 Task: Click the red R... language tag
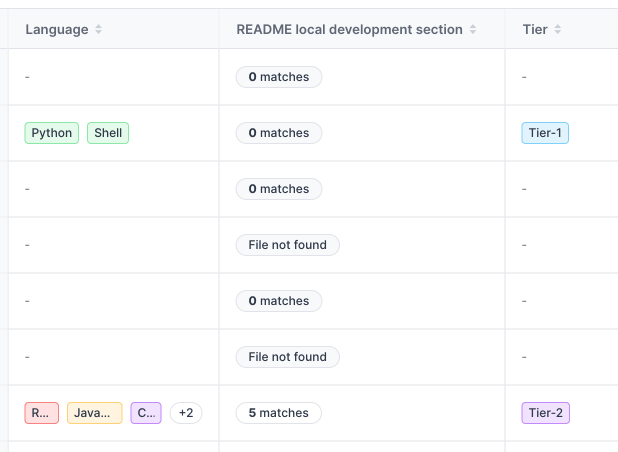coord(41,413)
